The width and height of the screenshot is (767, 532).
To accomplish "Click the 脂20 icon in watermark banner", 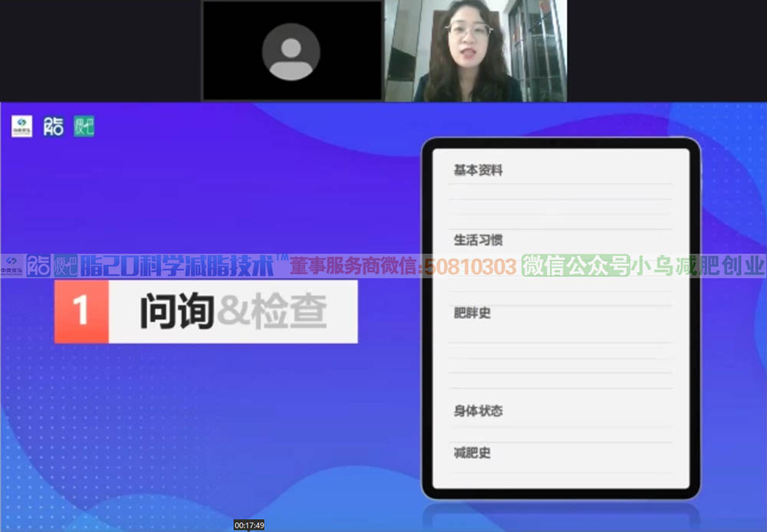I will pos(38,266).
